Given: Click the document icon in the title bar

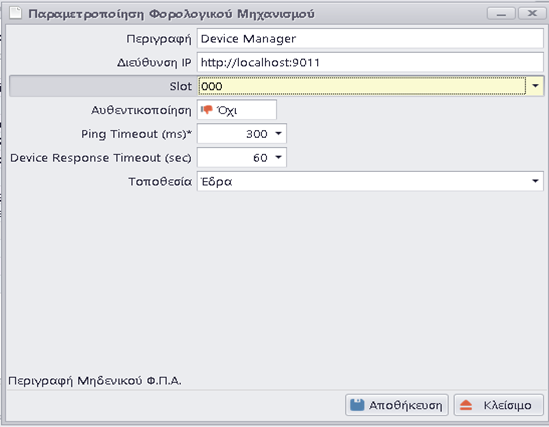Looking at the screenshot, I should click(15, 14).
